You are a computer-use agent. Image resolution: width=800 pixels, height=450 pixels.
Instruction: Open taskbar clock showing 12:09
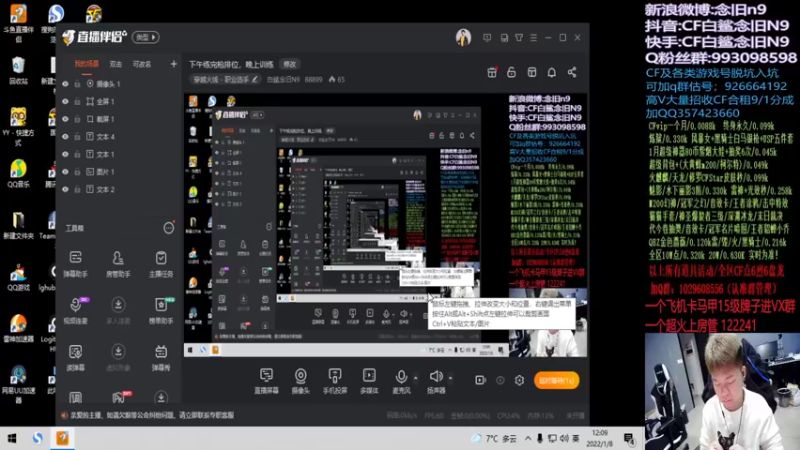[x=600, y=438]
